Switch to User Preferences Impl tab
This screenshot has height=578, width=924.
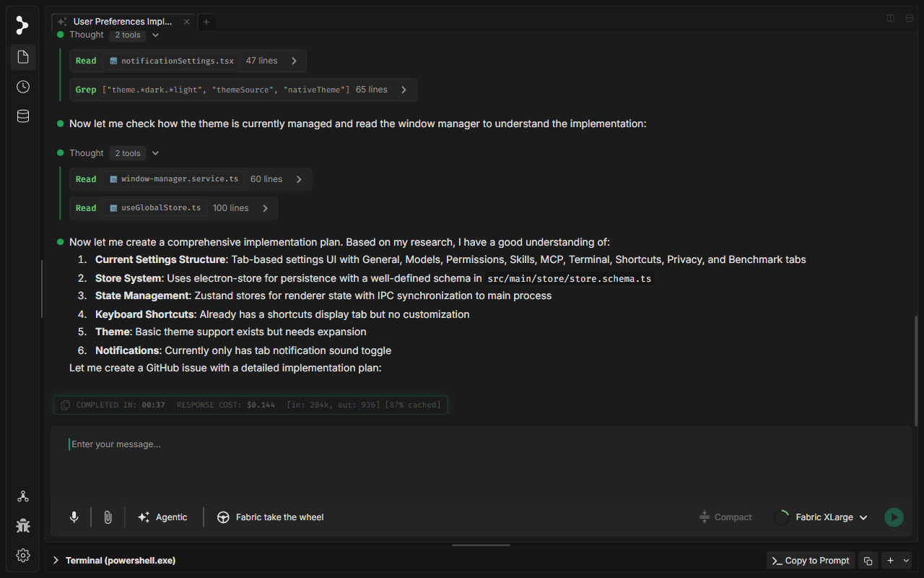click(x=123, y=22)
